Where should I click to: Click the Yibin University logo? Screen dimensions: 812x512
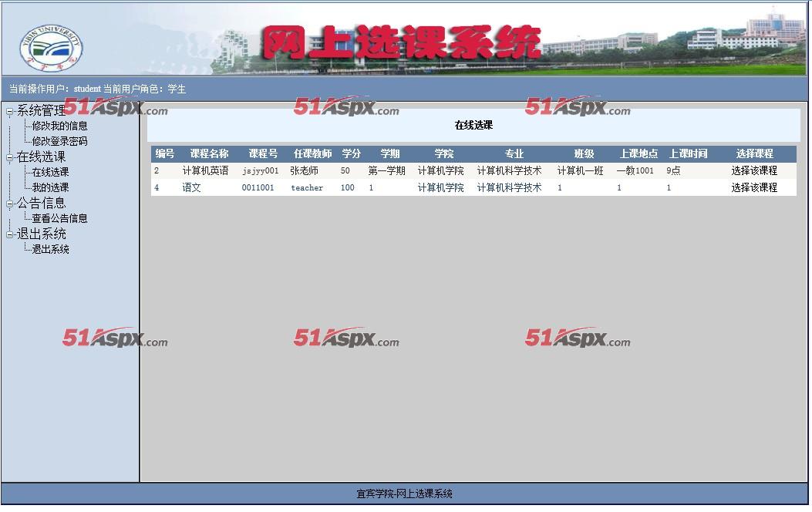pyautogui.click(x=51, y=48)
